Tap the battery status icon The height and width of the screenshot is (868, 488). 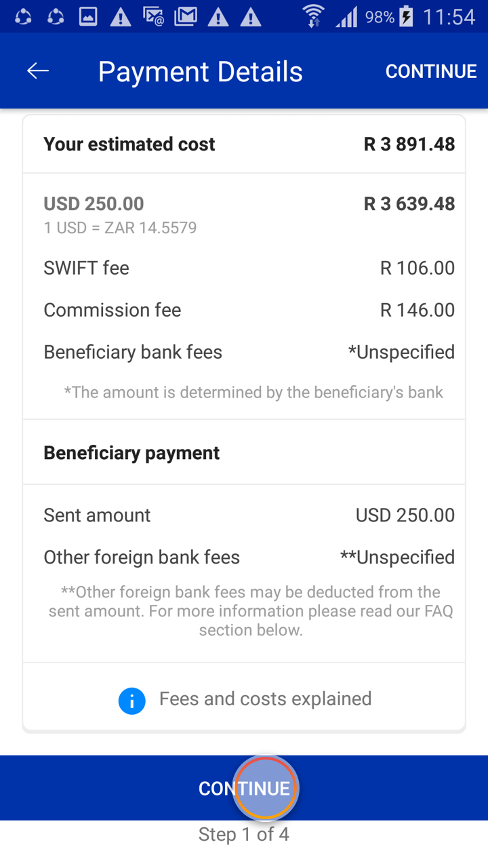(406, 16)
